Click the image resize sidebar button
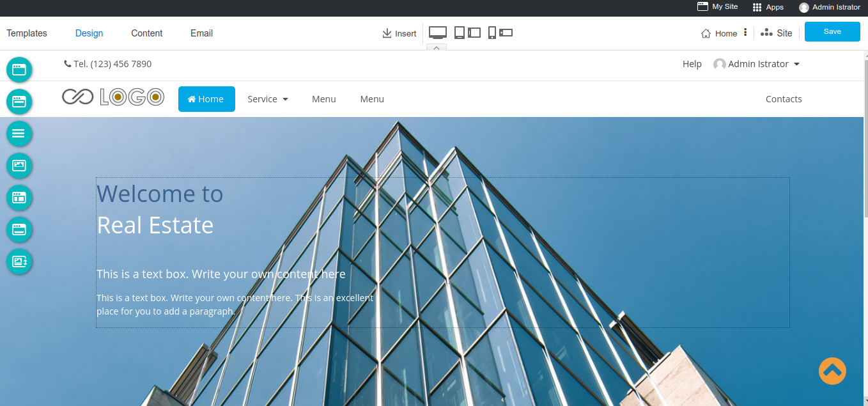This screenshot has height=406, width=868. pos(19,262)
